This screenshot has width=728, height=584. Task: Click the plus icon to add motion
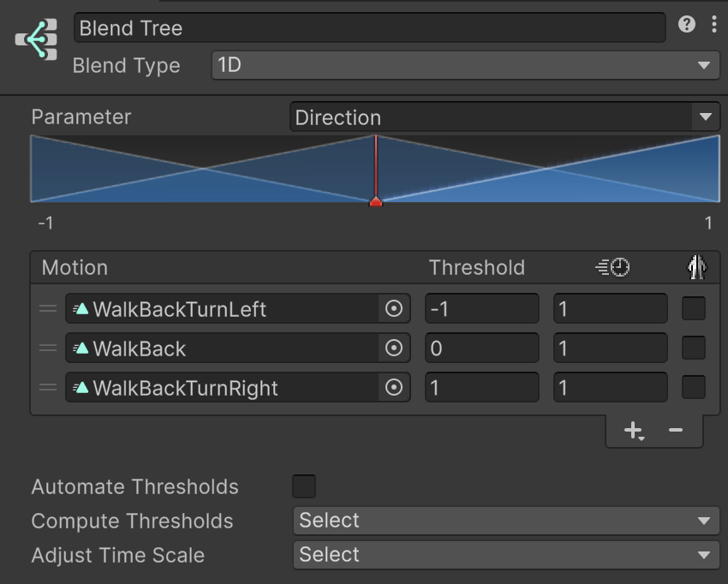point(634,431)
